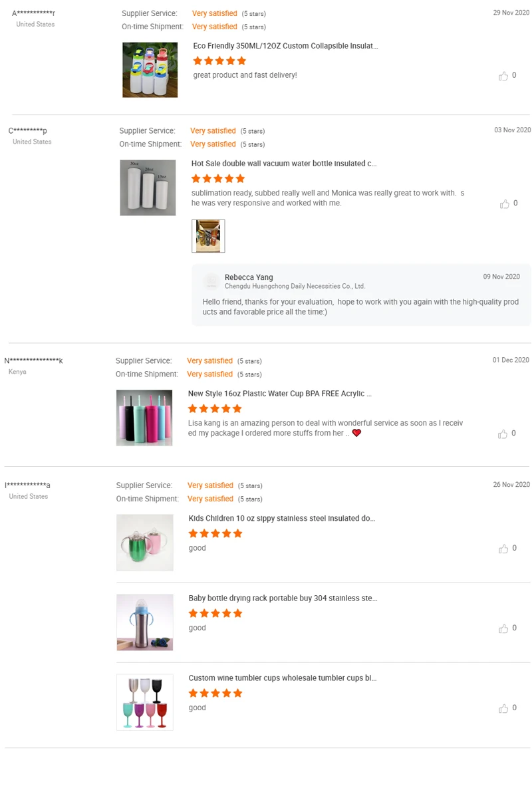Click thumbs-up on the sublimation ready review
Image resolution: width=532 pixels, height=798 pixels.
coord(505,203)
